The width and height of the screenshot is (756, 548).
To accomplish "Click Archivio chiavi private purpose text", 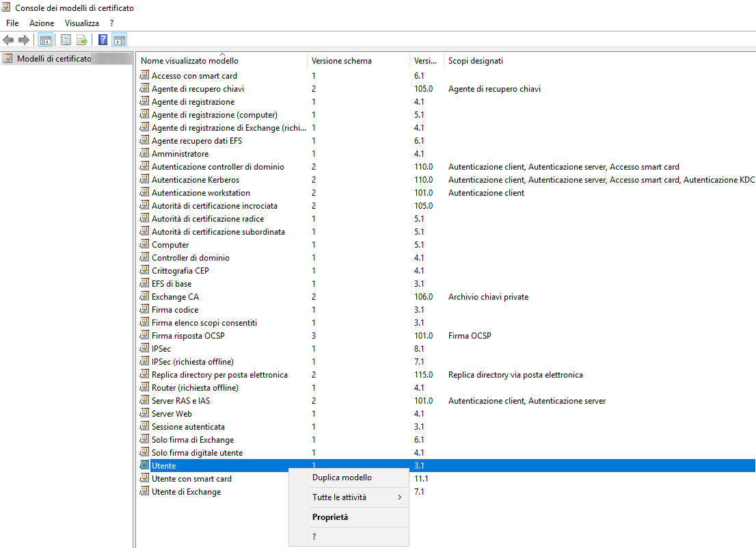I will coord(488,297).
